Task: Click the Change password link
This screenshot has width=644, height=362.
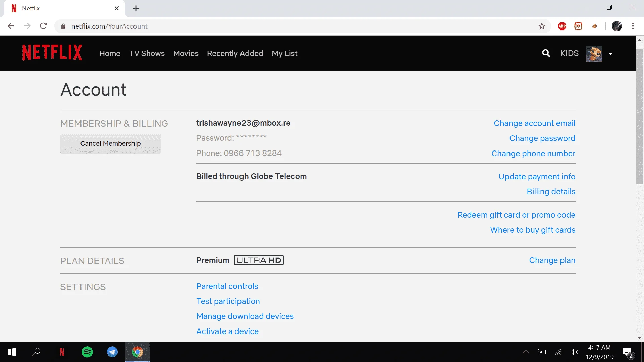Action: 542,138
